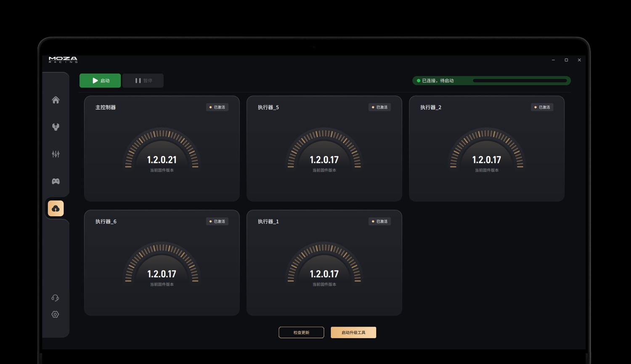Click the 执行器_6 card title
The height and width of the screenshot is (364, 631).
click(x=106, y=222)
